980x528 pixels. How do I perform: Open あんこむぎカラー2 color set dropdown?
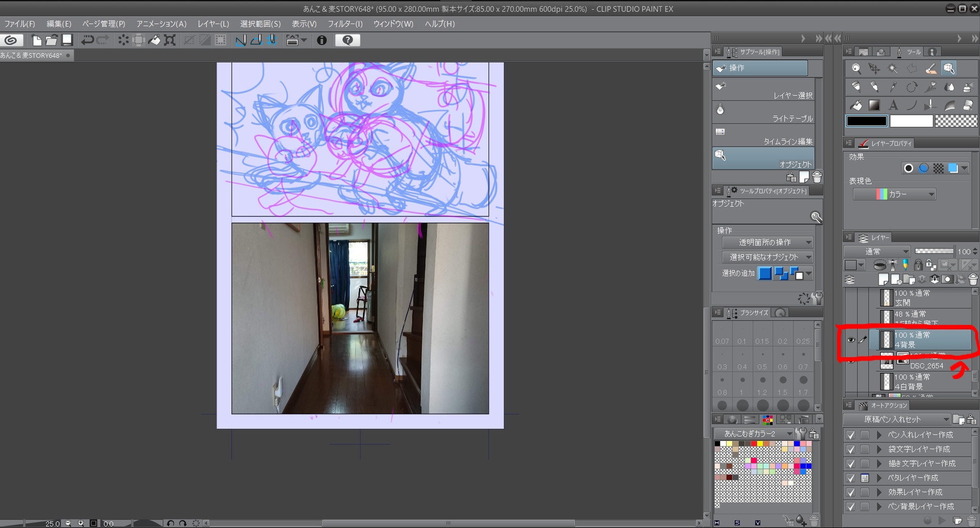(x=753, y=434)
